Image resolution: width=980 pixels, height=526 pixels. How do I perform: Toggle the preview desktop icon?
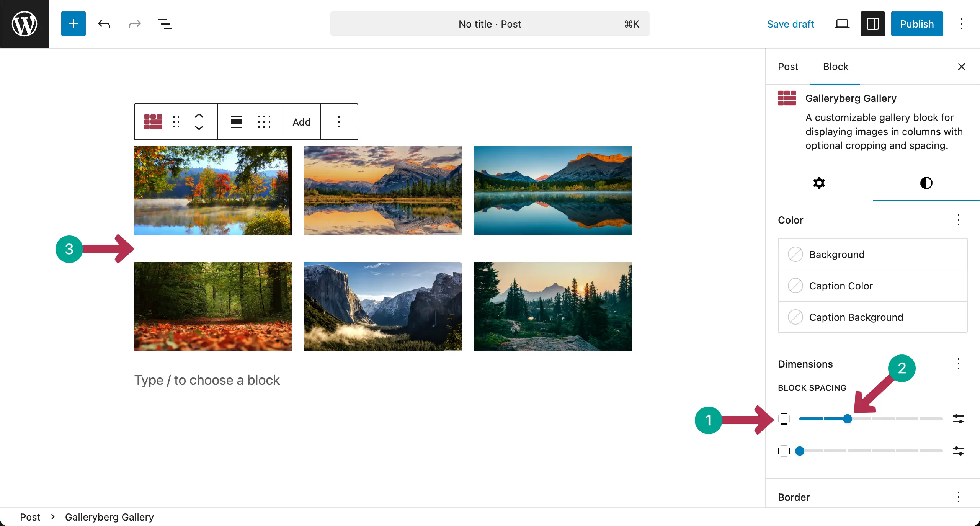841,24
